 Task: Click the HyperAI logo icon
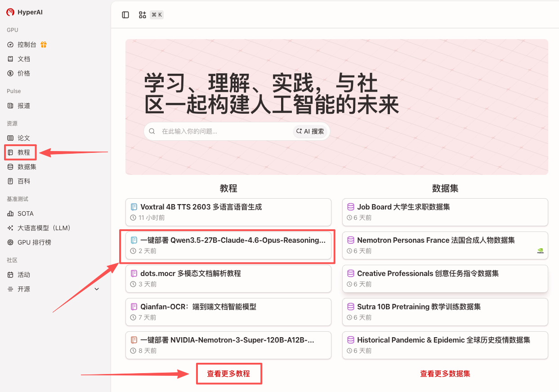pos(10,12)
